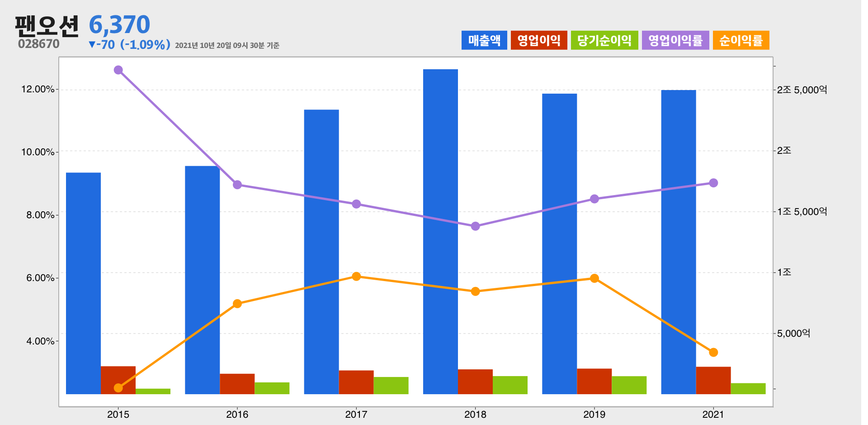Screen dimensions: 868x425
Task: Click the 2018 x-axis label
Action: pos(475,414)
